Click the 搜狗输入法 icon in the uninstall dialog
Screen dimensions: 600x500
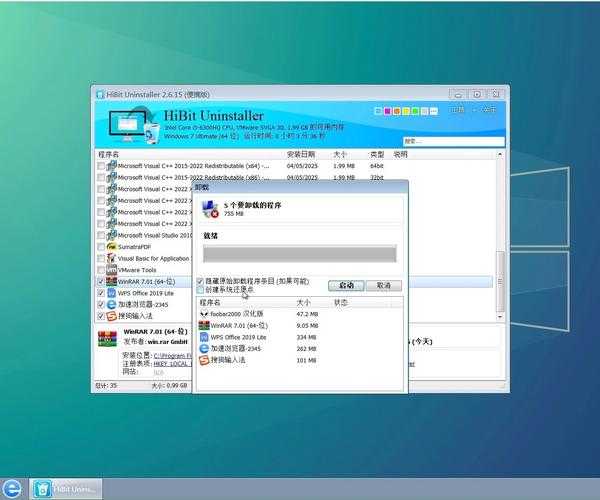click(204, 360)
